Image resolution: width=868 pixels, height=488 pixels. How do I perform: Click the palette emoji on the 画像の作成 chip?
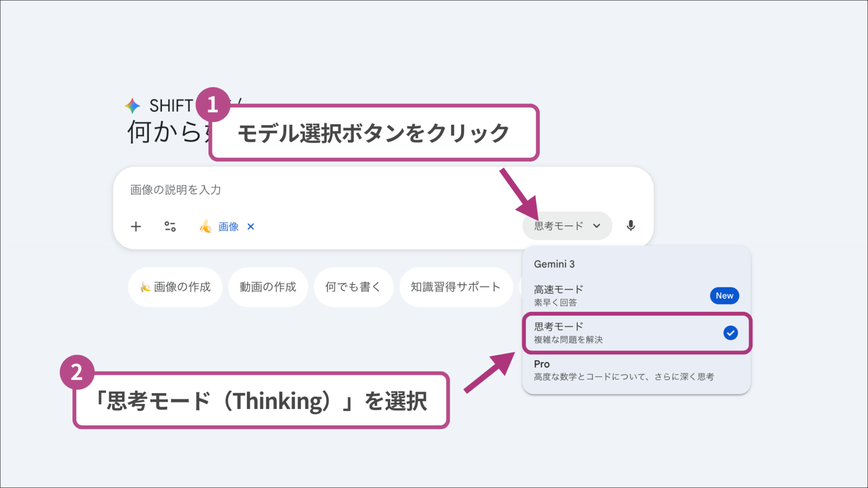click(x=146, y=286)
